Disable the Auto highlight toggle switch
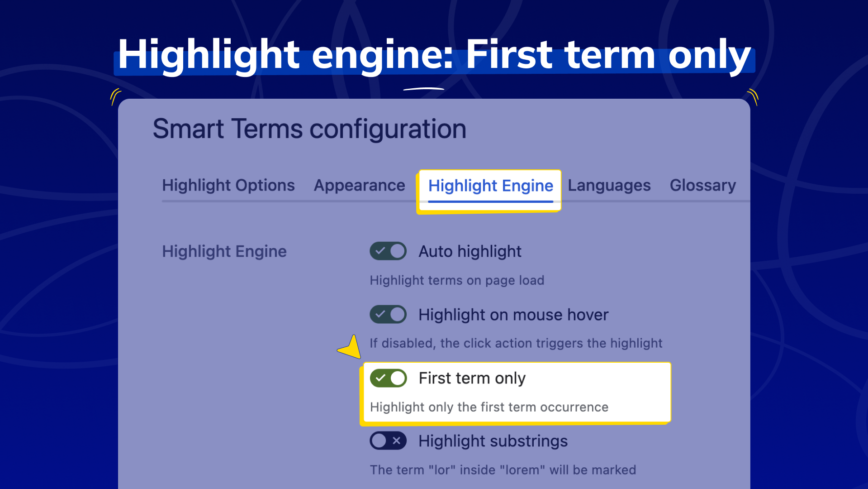The width and height of the screenshot is (868, 489). 388,251
